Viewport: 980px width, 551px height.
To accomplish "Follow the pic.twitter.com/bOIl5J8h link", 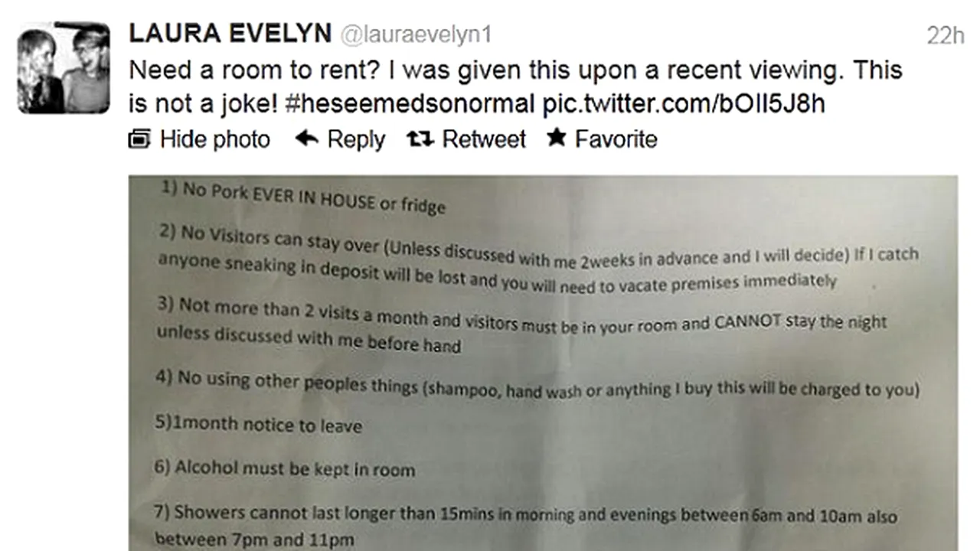I will [684, 103].
